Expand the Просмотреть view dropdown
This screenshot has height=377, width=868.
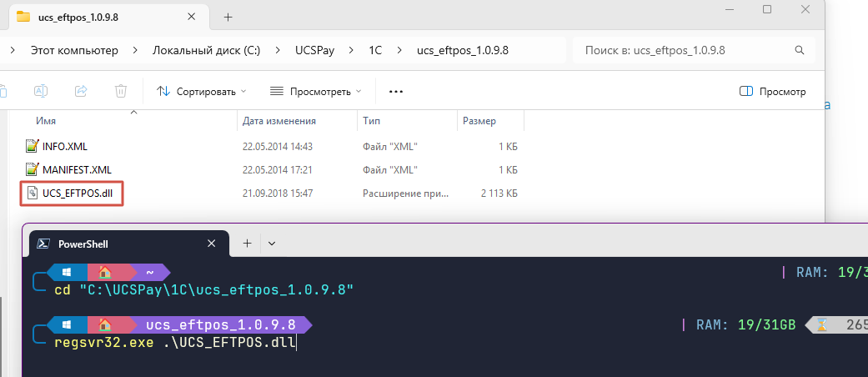tap(315, 91)
